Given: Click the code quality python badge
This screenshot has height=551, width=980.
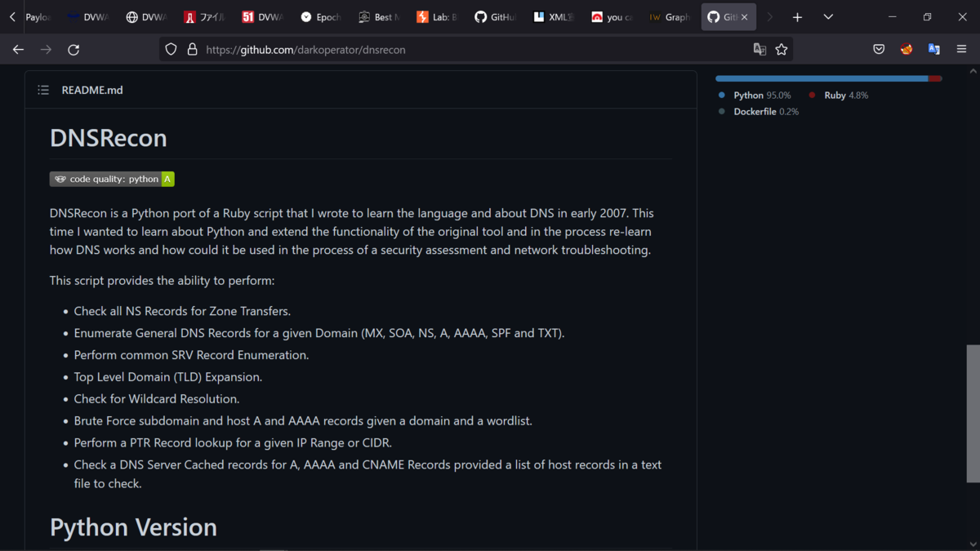Looking at the screenshot, I should 112,179.
